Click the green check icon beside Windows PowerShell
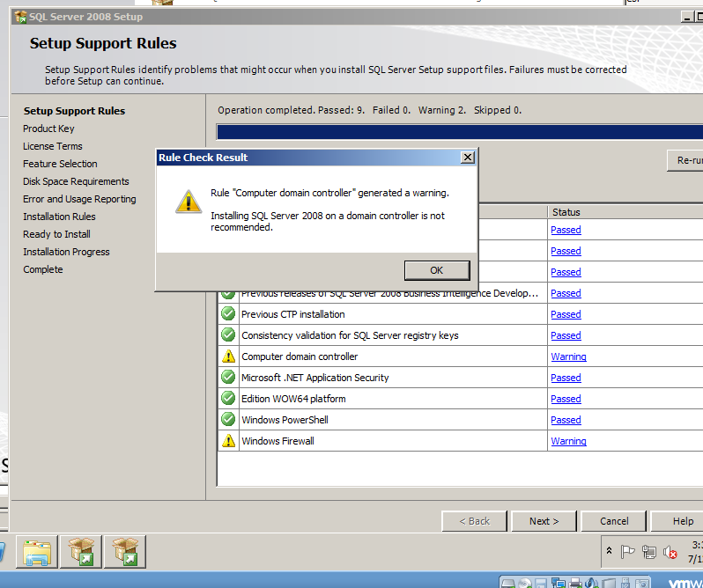 (228, 419)
